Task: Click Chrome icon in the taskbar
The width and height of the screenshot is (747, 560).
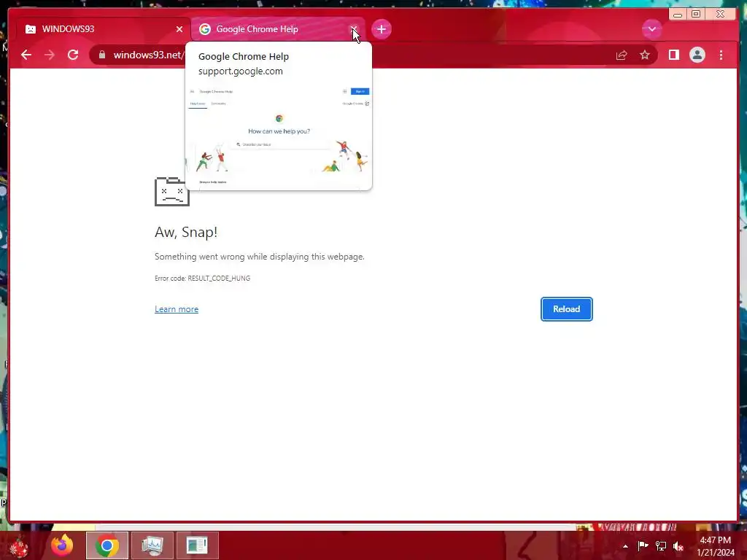Action: (107, 545)
